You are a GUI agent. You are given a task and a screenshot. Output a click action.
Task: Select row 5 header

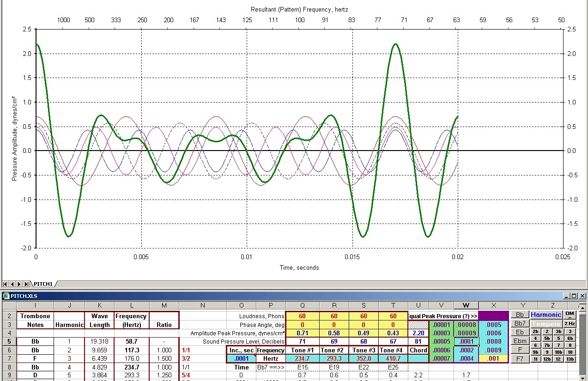click(x=9, y=342)
